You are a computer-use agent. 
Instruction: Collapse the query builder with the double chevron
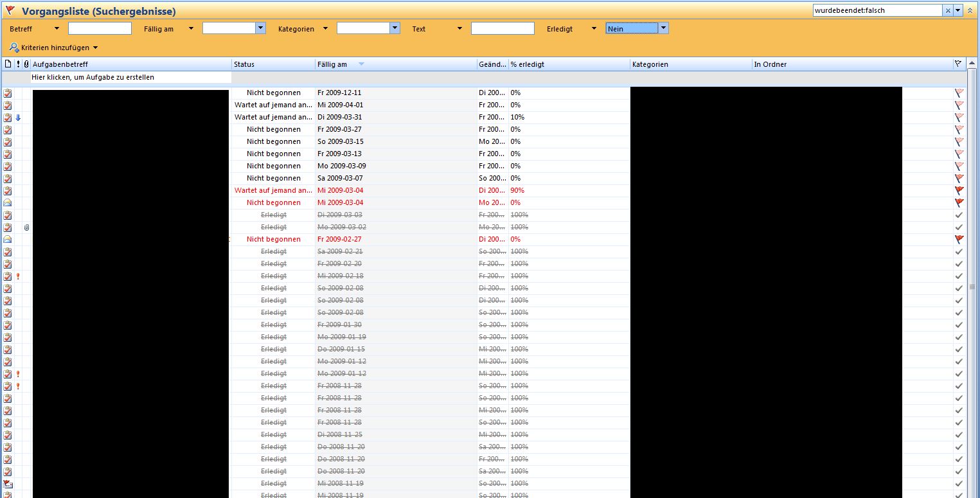(970, 11)
